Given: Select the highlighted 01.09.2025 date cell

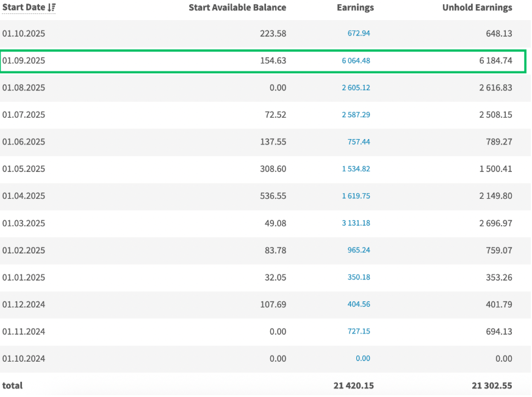Looking at the screenshot, I should coord(24,61).
